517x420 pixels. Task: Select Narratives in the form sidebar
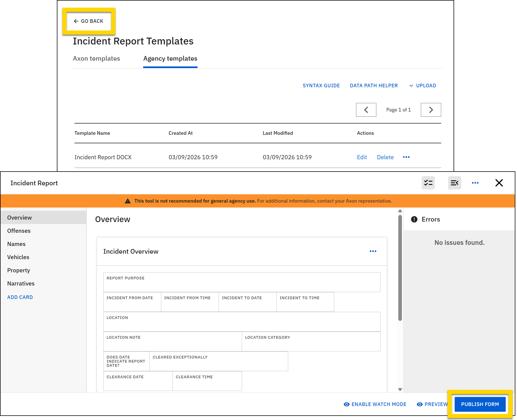coord(21,283)
